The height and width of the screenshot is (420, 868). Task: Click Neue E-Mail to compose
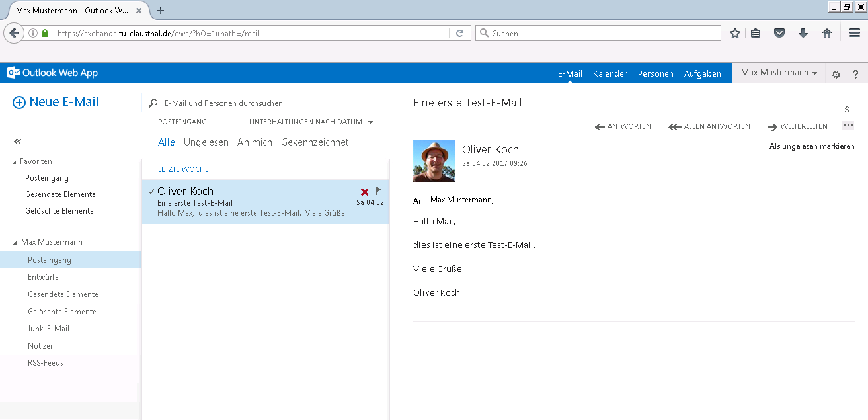[56, 102]
